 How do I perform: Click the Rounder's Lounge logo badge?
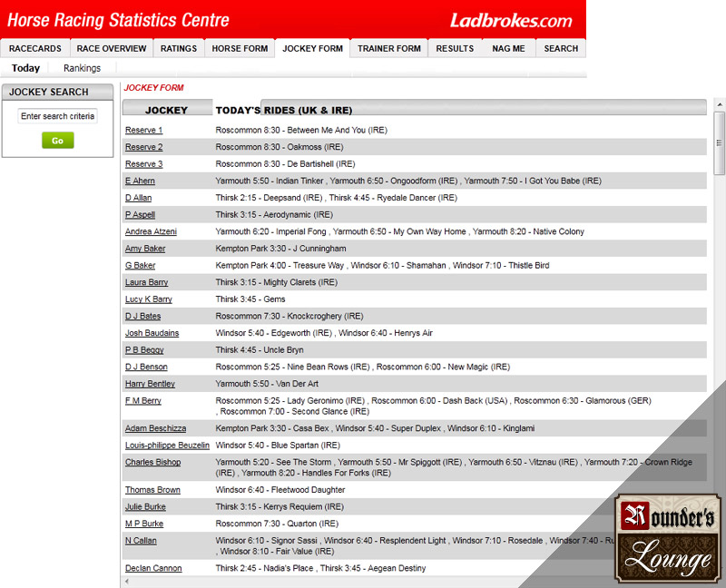(x=668, y=537)
